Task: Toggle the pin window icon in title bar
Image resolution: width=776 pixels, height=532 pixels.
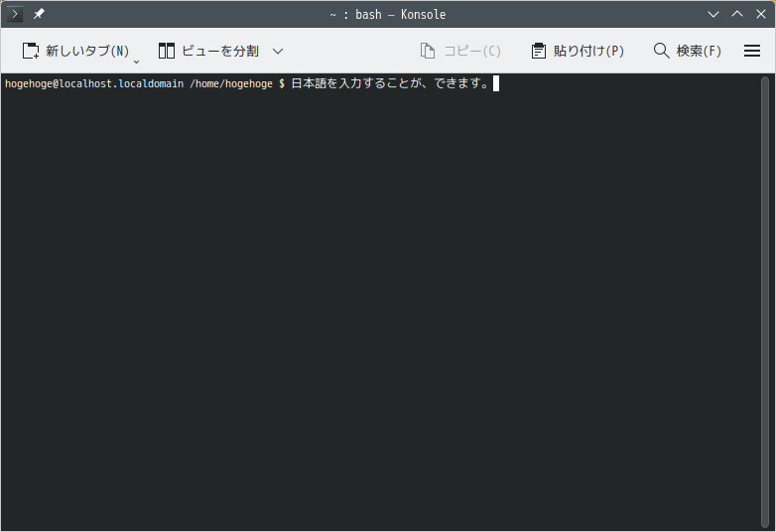Action: pyautogui.click(x=39, y=14)
